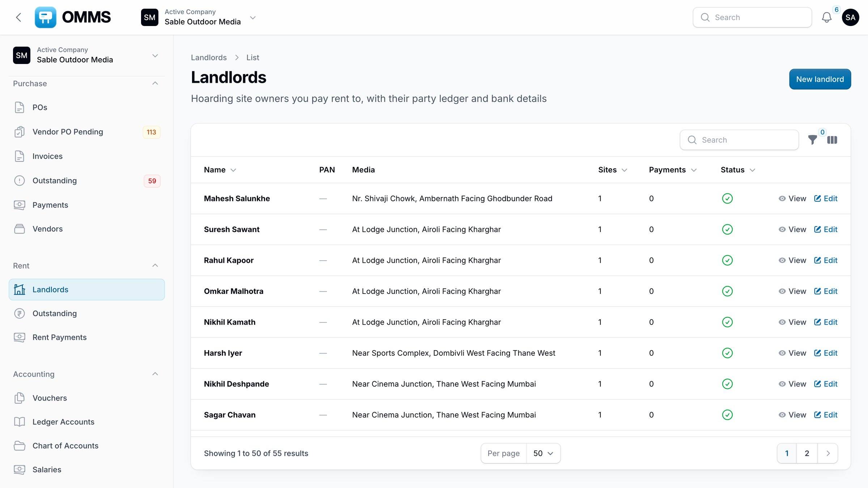Click the 59 badge on Outstanding
The height and width of the screenshot is (488, 868).
coord(152,181)
